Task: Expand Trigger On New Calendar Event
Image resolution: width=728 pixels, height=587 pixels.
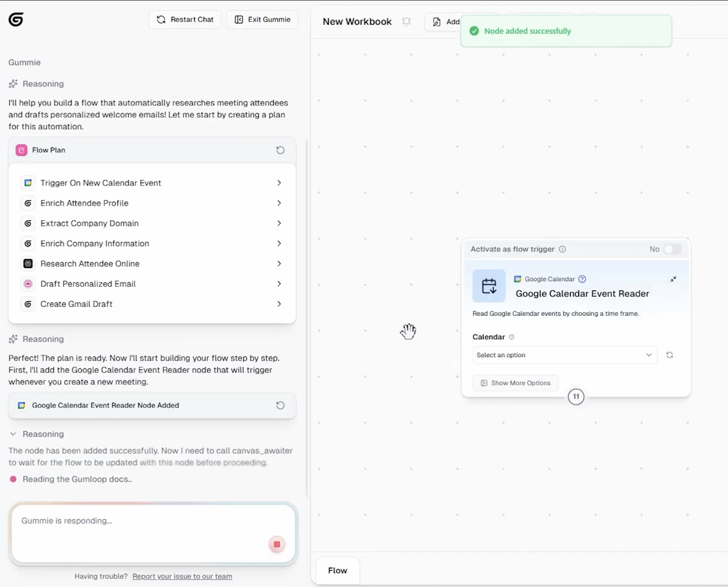Action: pyautogui.click(x=279, y=183)
